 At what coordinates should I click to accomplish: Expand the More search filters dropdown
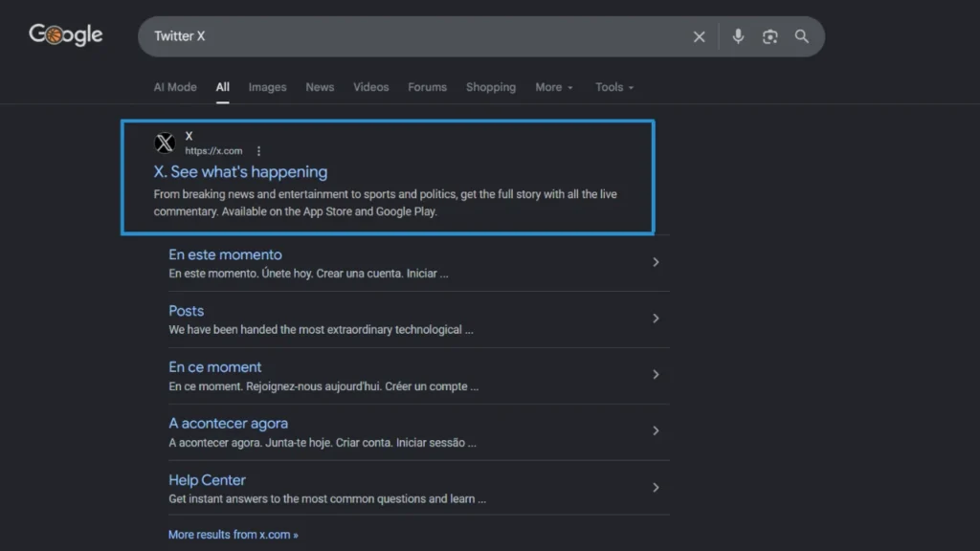(554, 87)
